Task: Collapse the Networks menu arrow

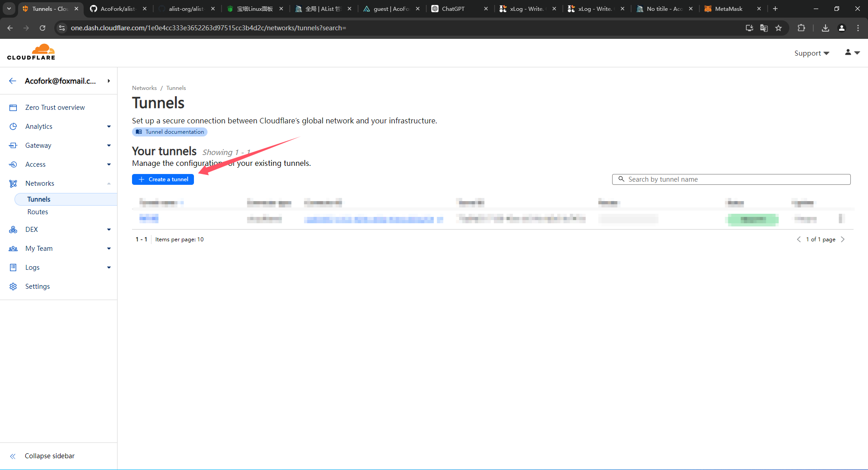Action: [109, 183]
